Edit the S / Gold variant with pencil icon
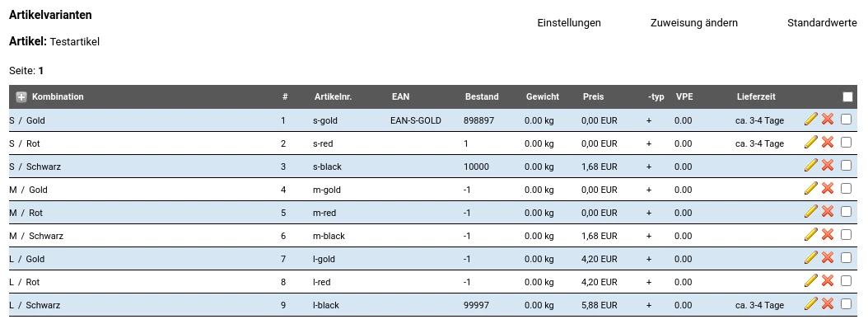Image resolution: width=868 pixels, height=324 pixels. 810,119
